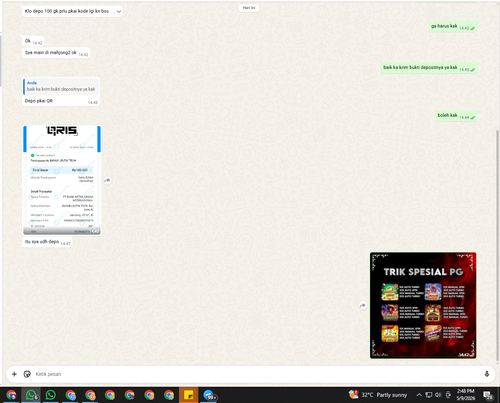Focus the 'Ketik pesan' message field

(257, 374)
